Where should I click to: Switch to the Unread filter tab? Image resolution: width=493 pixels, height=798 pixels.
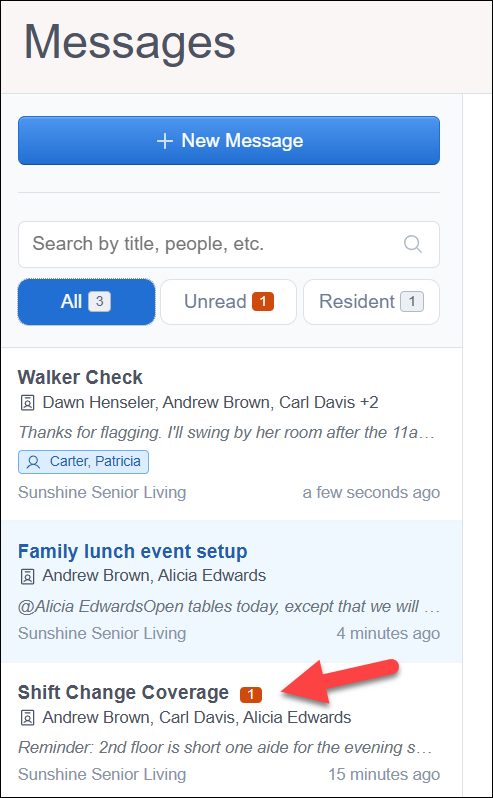[x=228, y=302]
